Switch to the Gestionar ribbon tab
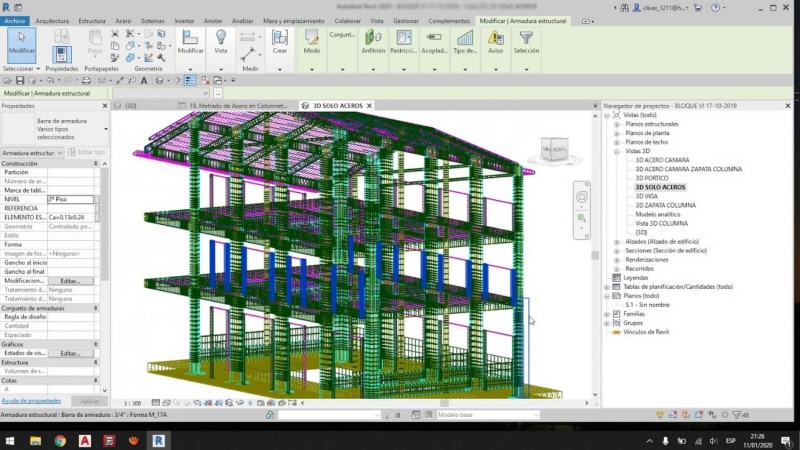800x450 pixels. [x=406, y=21]
